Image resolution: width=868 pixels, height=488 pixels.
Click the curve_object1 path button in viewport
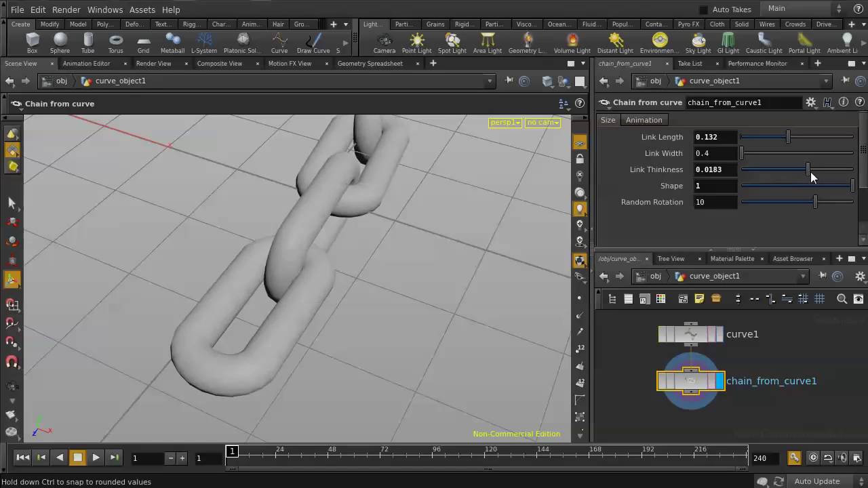click(113, 81)
